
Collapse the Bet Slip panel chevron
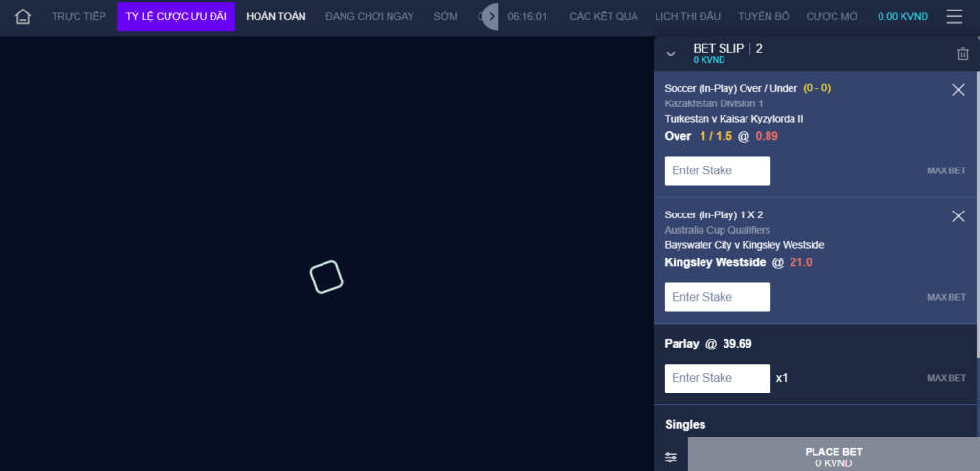(x=671, y=54)
